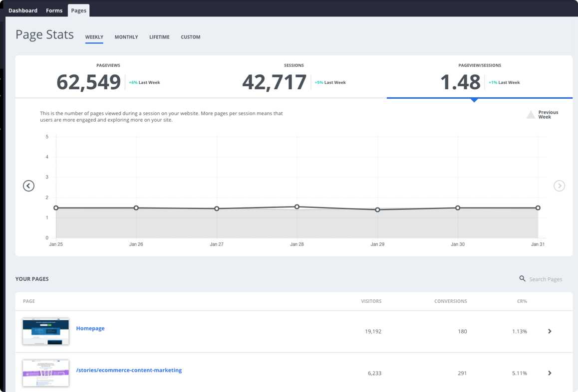Select the Pageview/Sessions metric panel
578x392 pixels.
(x=479, y=78)
